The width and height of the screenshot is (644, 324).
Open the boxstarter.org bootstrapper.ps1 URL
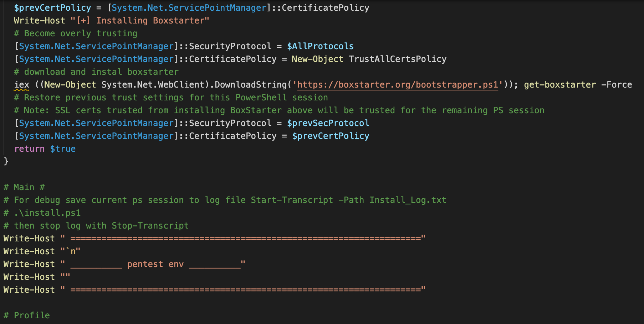click(x=397, y=85)
